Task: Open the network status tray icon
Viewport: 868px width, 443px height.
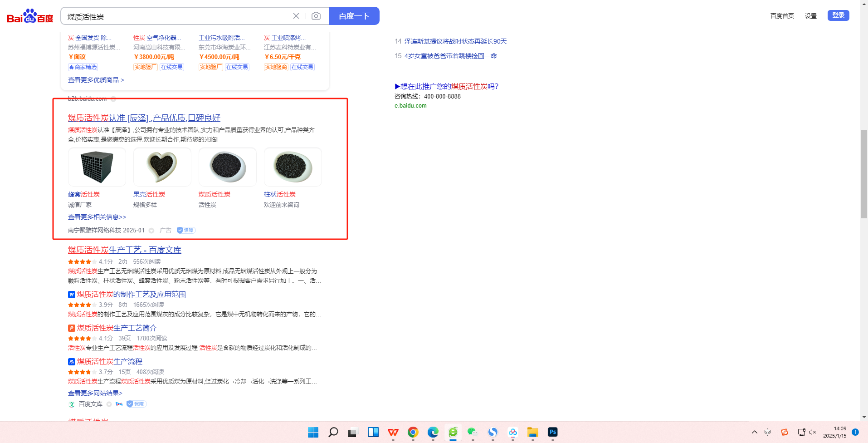Action: click(x=801, y=432)
